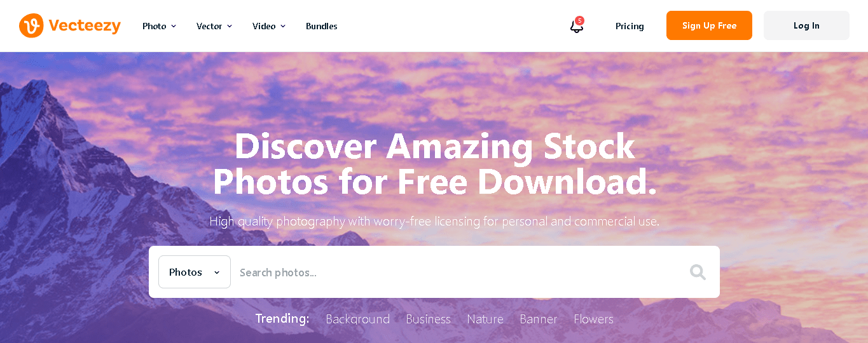
Task: Open the Photos search type selector
Action: coord(195,272)
